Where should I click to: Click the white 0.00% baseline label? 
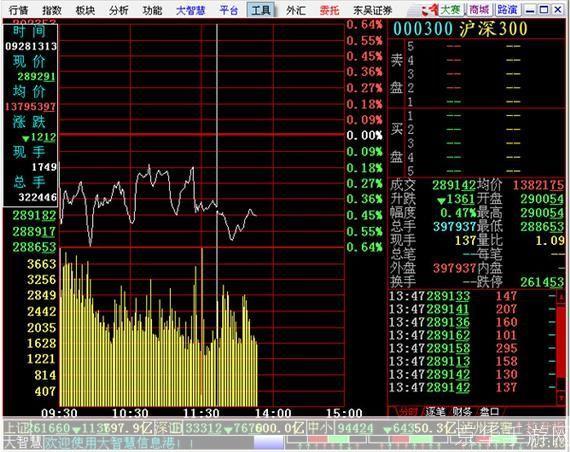tap(364, 136)
